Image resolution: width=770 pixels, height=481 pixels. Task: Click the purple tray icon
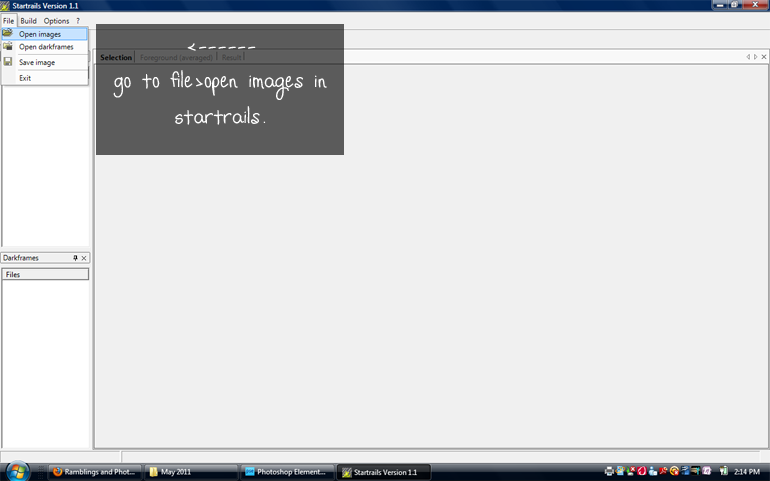pyautogui.click(x=706, y=471)
